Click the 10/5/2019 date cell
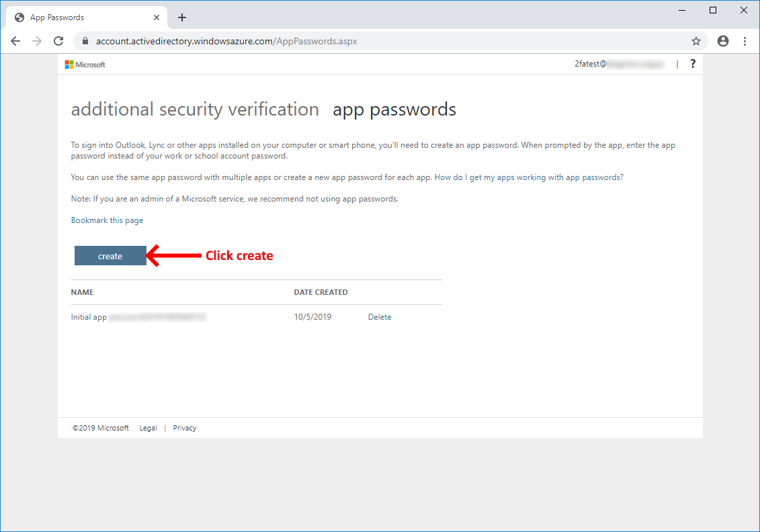This screenshot has width=760, height=532. [312, 317]
